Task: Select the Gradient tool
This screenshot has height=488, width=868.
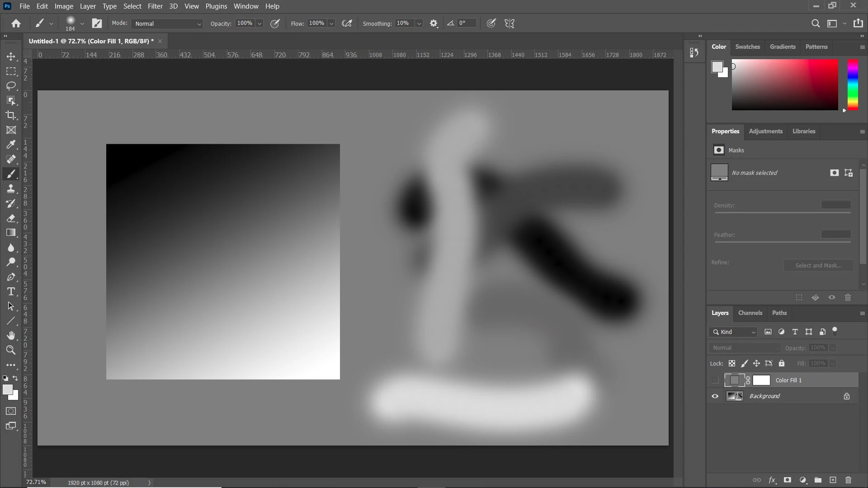Action: 11,233
